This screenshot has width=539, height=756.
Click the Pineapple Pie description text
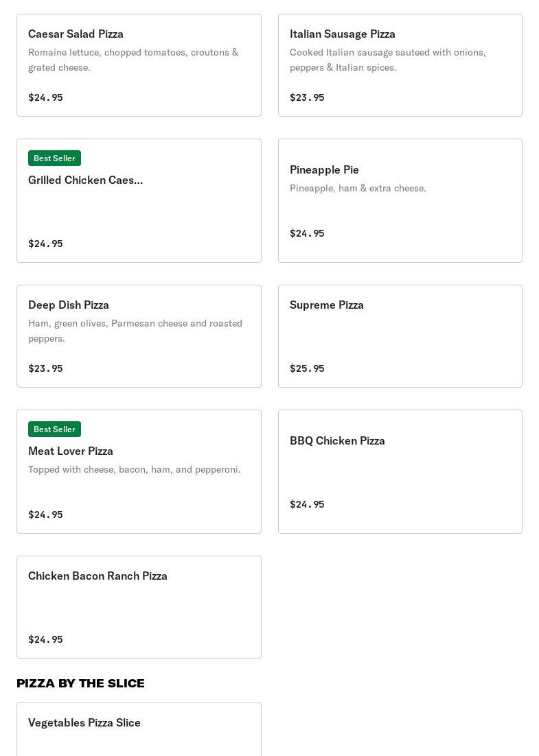pos(357,188)
